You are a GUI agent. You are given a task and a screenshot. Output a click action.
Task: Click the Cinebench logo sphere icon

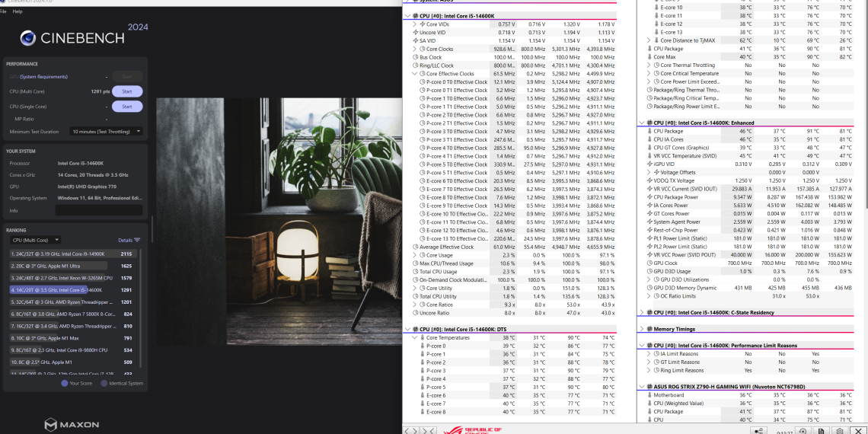coord(28,37)
